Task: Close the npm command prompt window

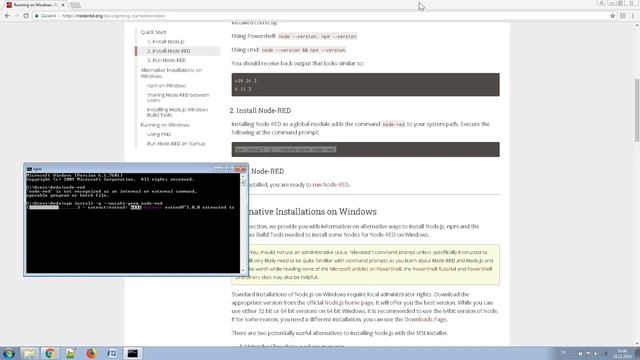Action: [x=240, y=169]
